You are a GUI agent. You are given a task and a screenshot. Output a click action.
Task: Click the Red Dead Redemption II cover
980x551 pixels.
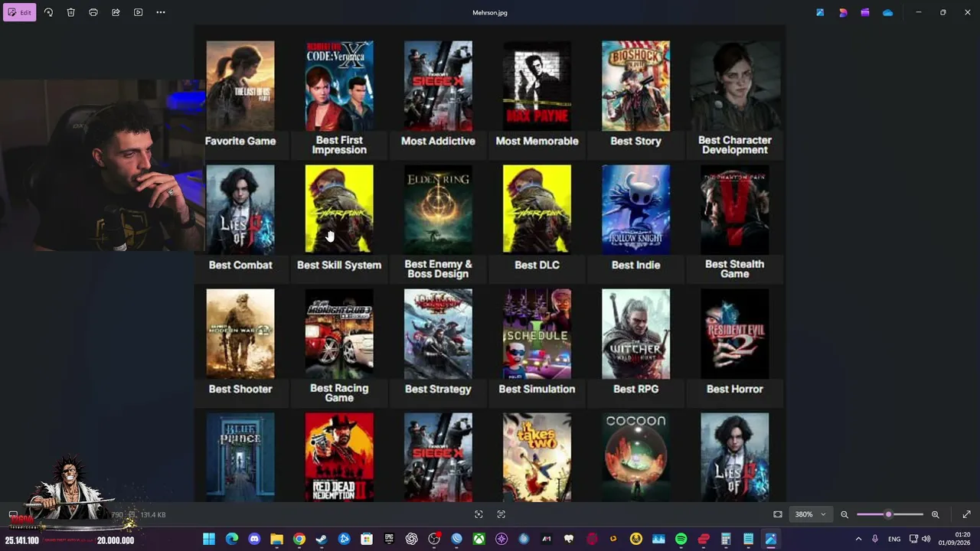339,457
